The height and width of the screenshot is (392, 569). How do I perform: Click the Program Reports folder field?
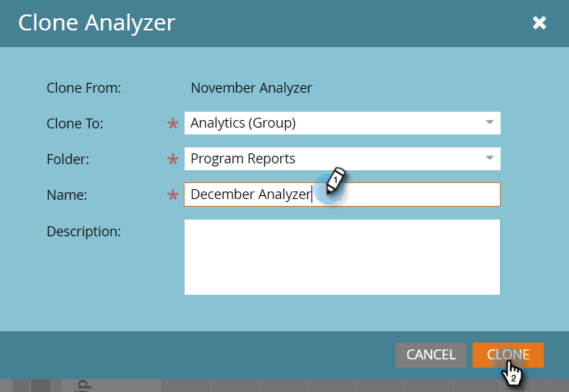pos(342,159)
